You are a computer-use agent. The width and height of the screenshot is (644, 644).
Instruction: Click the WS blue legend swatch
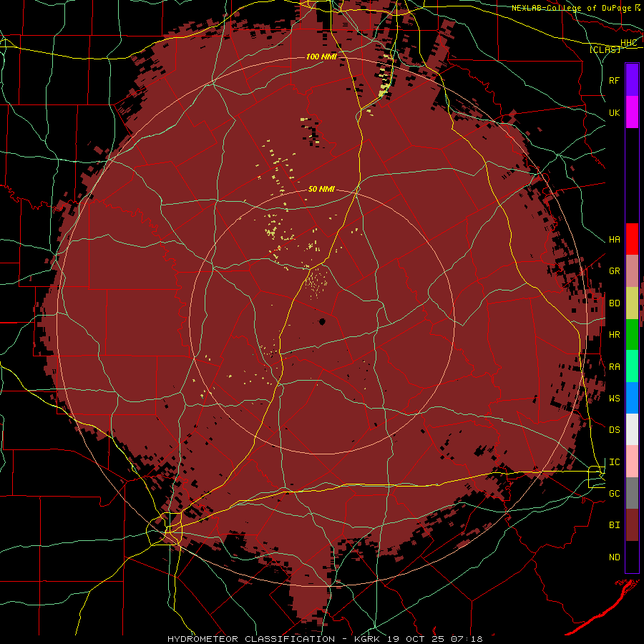pyautogui.click(x=632, y=398)
